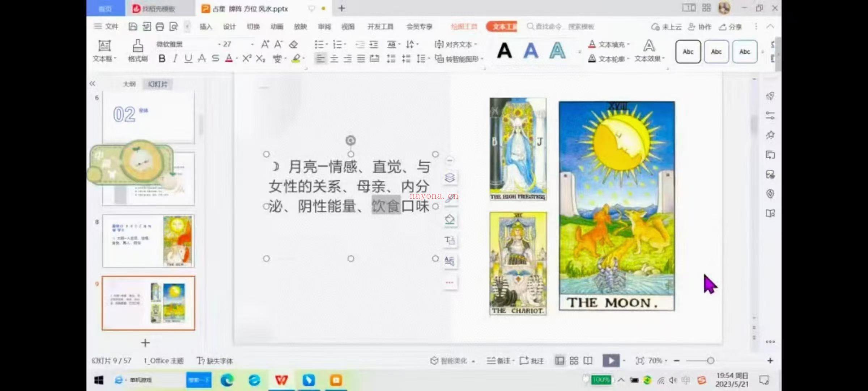Decrease font size with the A- icon
Image resolution: width=868 pixels, height=391 pixels.
click(x=278, y=44)
